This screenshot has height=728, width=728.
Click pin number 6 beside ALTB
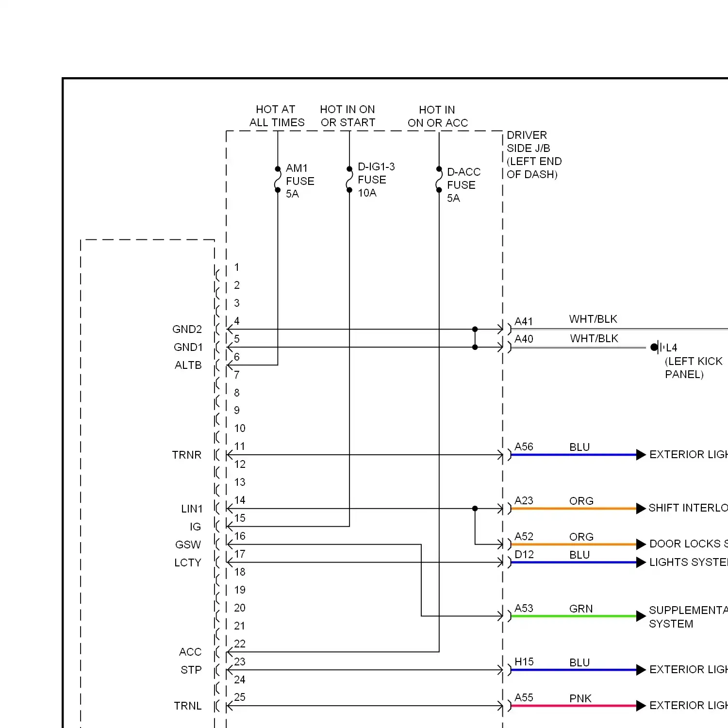(237, 357)
